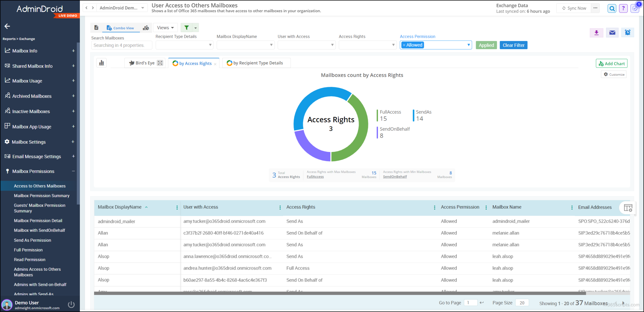Screen dimensions: 644x312
Task: Export the report using the download icon
Action: (x=596, y=32)
